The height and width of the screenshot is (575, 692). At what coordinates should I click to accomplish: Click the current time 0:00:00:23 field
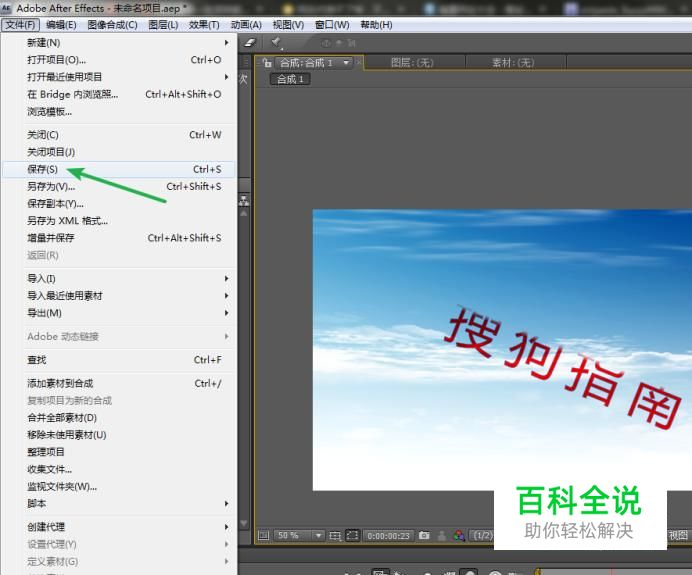point(388,535)
